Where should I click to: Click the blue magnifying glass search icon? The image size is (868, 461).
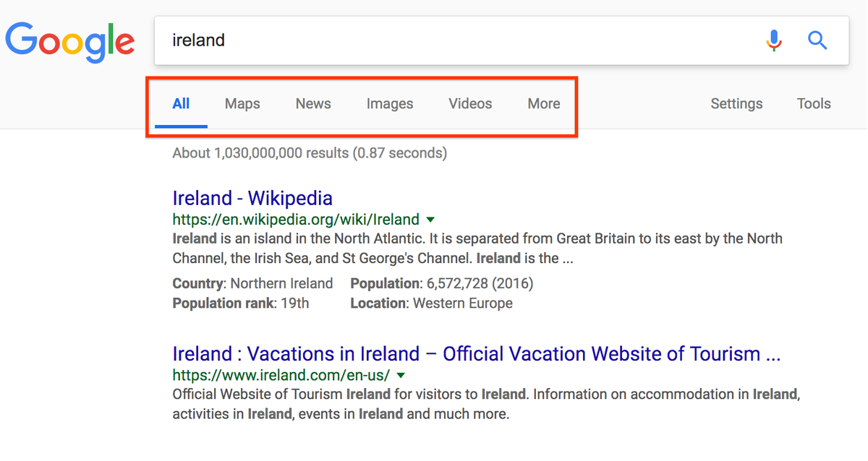coord(817,40)
